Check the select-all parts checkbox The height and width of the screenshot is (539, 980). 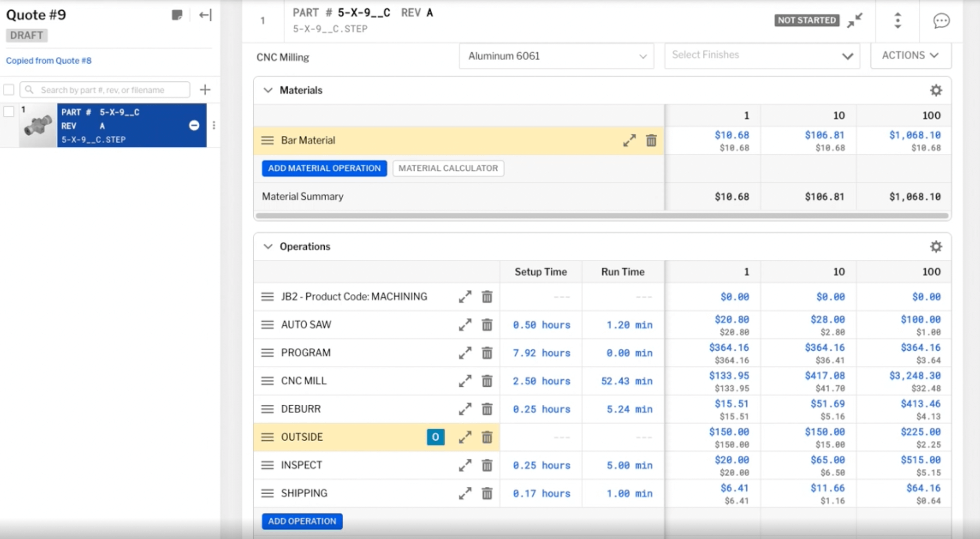click(9, 90)
